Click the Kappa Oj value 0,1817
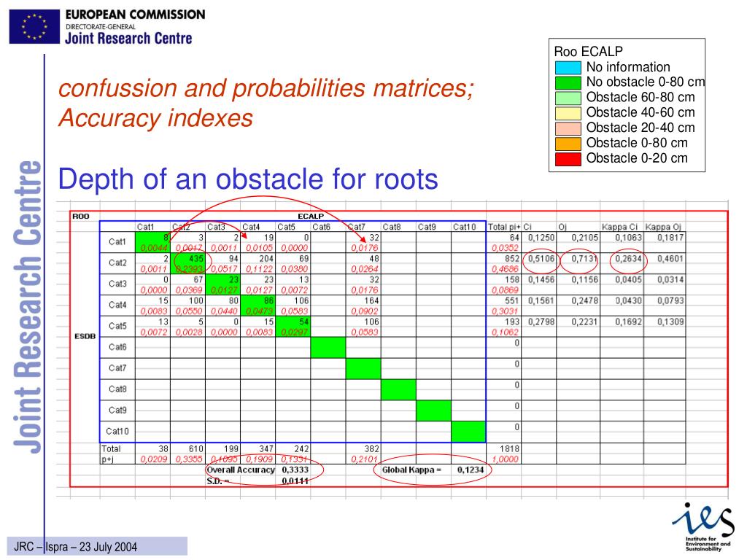The height and width of the screenshot is (560, 747). [670, 238]
